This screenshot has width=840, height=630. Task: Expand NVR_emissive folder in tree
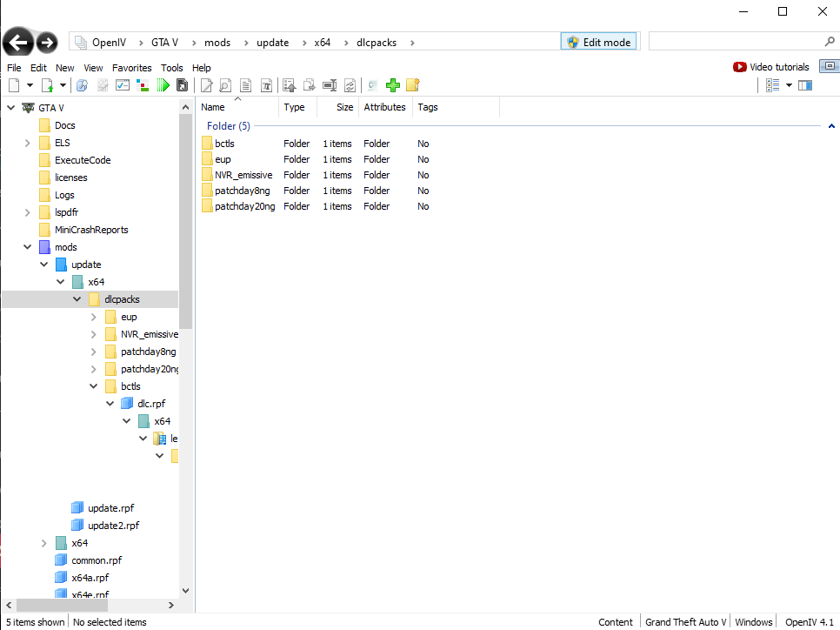click(94, 334)
